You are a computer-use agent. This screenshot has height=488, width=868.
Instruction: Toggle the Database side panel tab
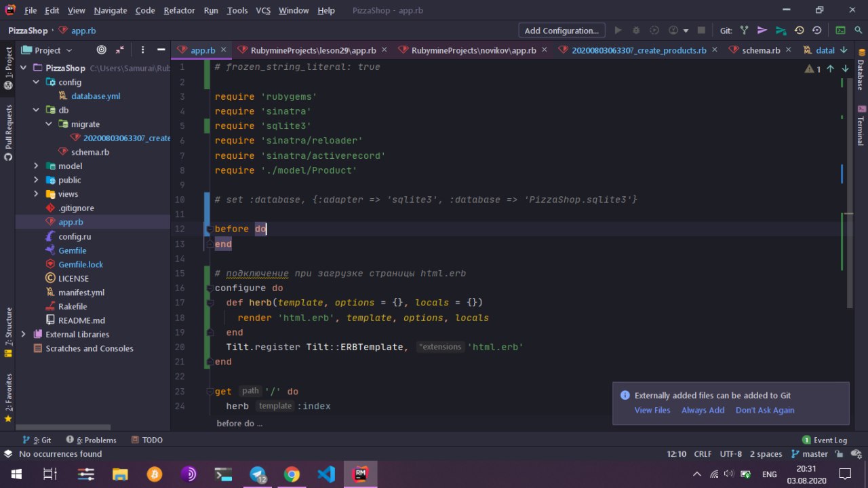point(860,69)
